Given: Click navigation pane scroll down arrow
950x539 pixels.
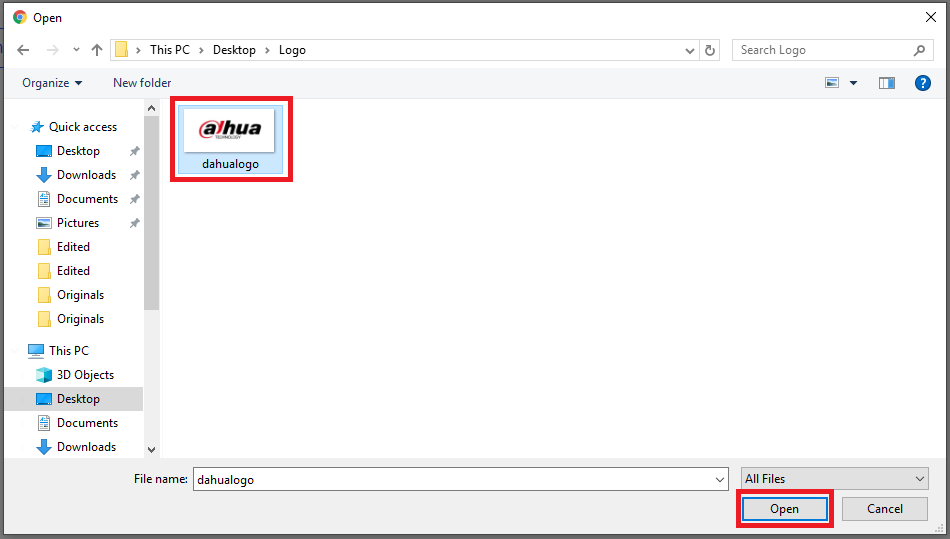Looking at the screenshot, I should coord(151,449).
